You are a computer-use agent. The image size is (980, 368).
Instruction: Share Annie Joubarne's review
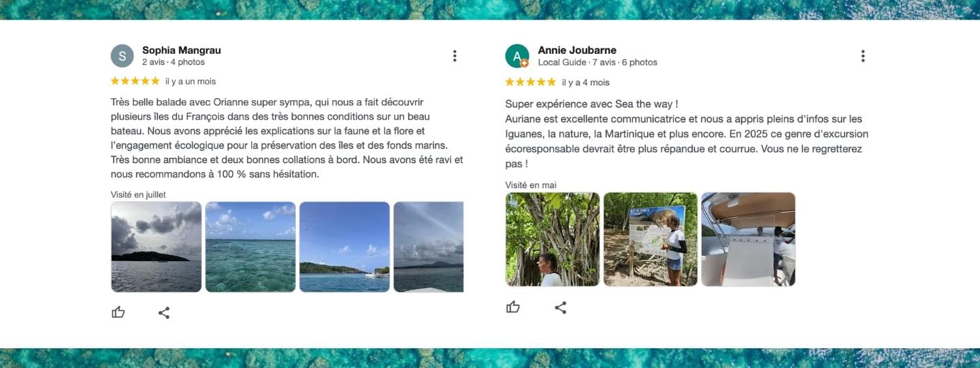pos(560,307)
